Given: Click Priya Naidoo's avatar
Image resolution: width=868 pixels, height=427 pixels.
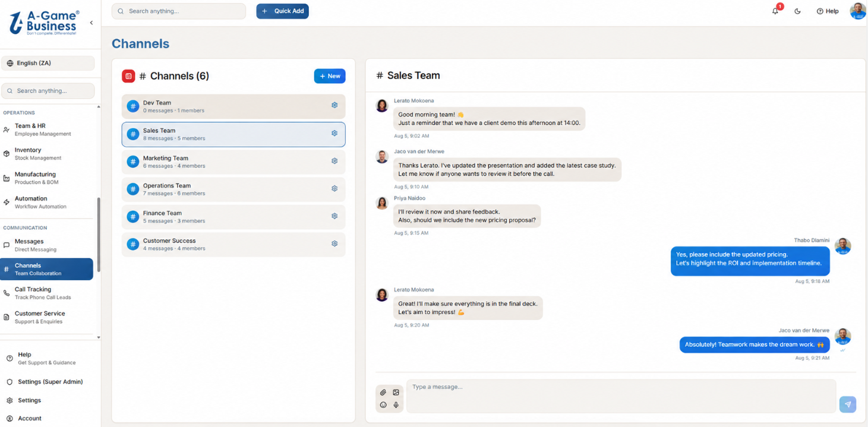Looking at the screenshot, I should [x=382, y=203].
